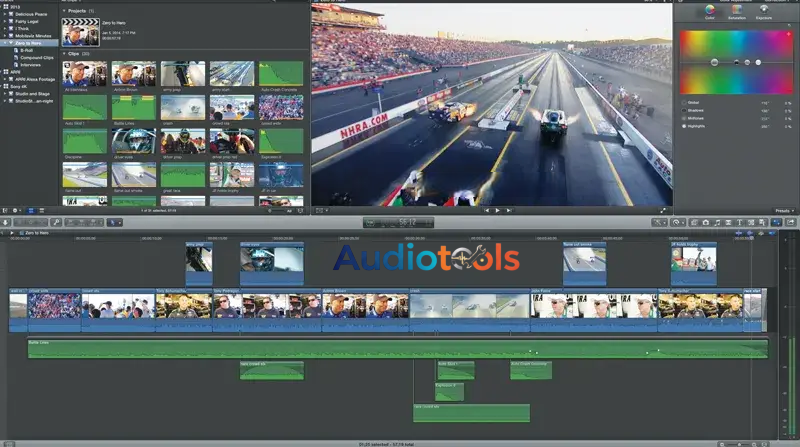
Task: Click Zero to Hero timeline title
Action: (x=37, y=233)
